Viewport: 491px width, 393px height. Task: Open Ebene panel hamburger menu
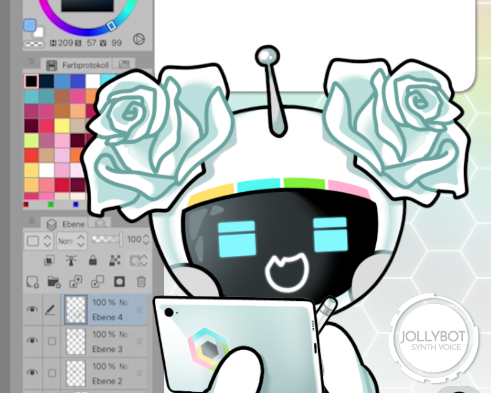click(31, 220)
